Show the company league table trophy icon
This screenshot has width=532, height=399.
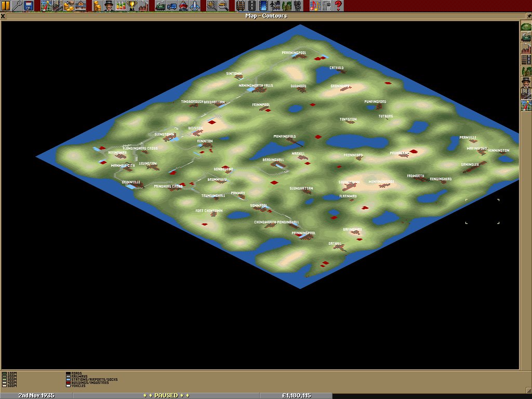click(132, 5)
